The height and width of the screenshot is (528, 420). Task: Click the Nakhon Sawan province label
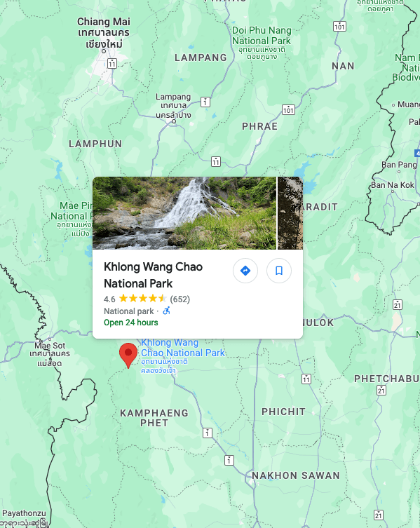pos(296,475)
